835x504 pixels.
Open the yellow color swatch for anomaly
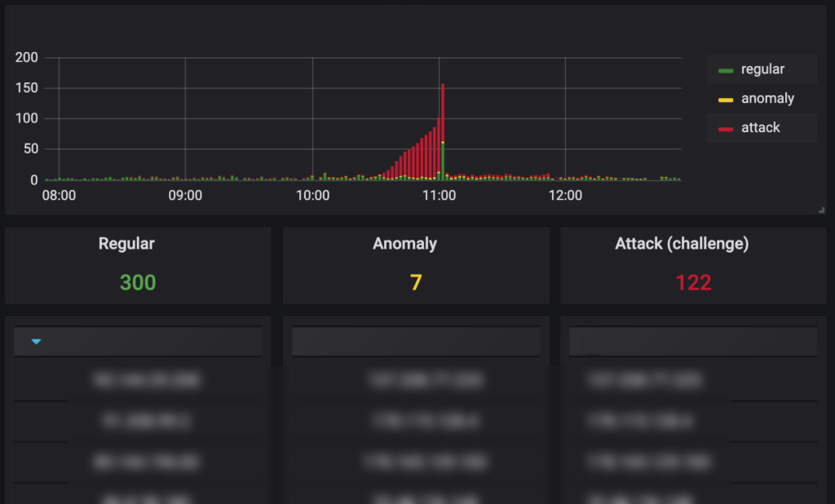click(x=725, y=100)
